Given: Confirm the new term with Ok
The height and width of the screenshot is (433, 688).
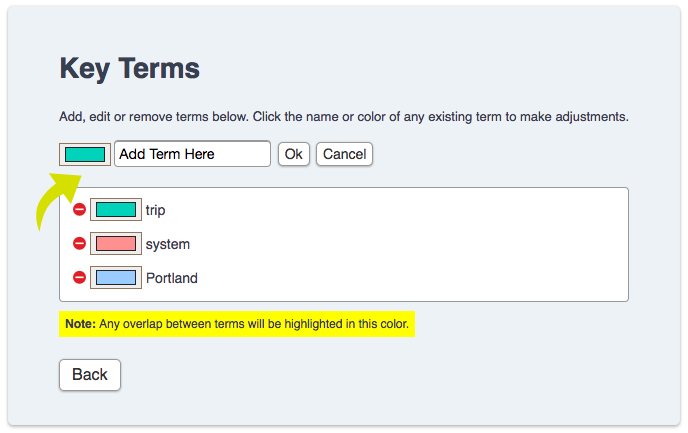Looking at the screenshot, I should [x=294, y=154].
